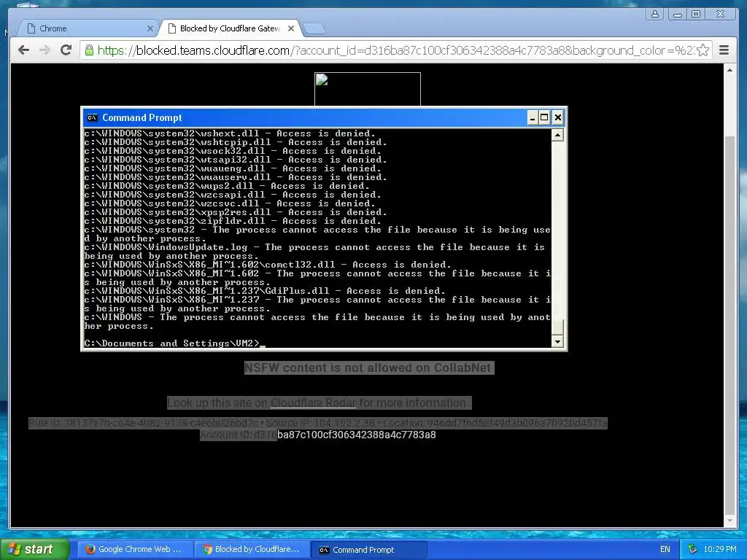Close the Blocked by Cloudflare Gateway tab
The height and width of the screenshot is (560, 747).
click(291, 28)
